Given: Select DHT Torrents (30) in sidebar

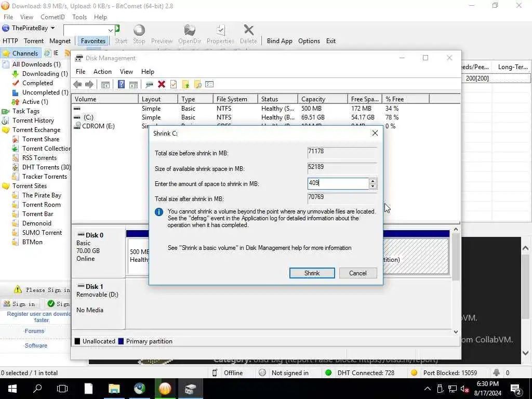Looking at the screenshot, I should 42,167.
